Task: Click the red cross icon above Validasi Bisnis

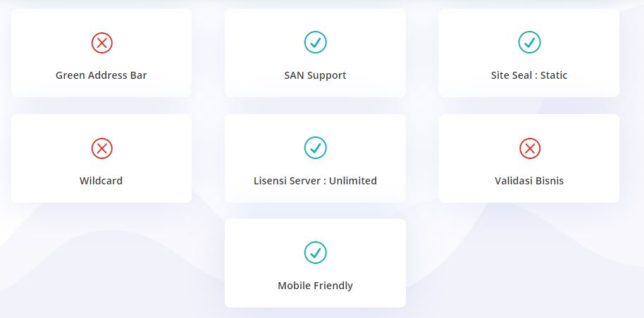Action: point(529,148)
